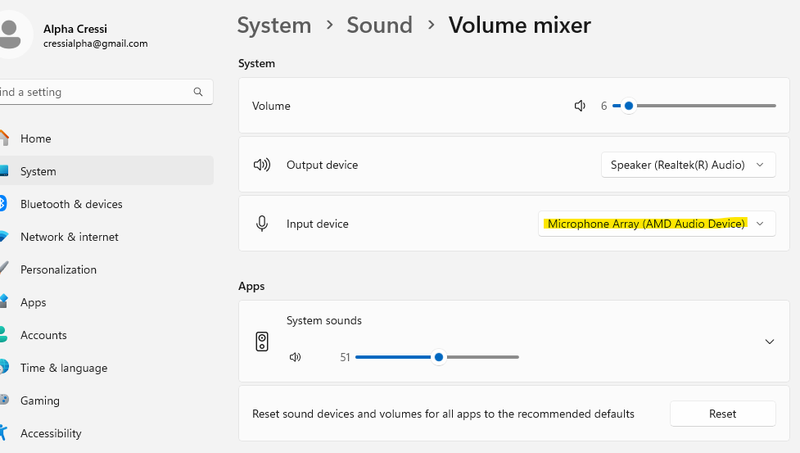
Task: Navigate to Sound in the breadcrumb
Action: click(379, 24)
